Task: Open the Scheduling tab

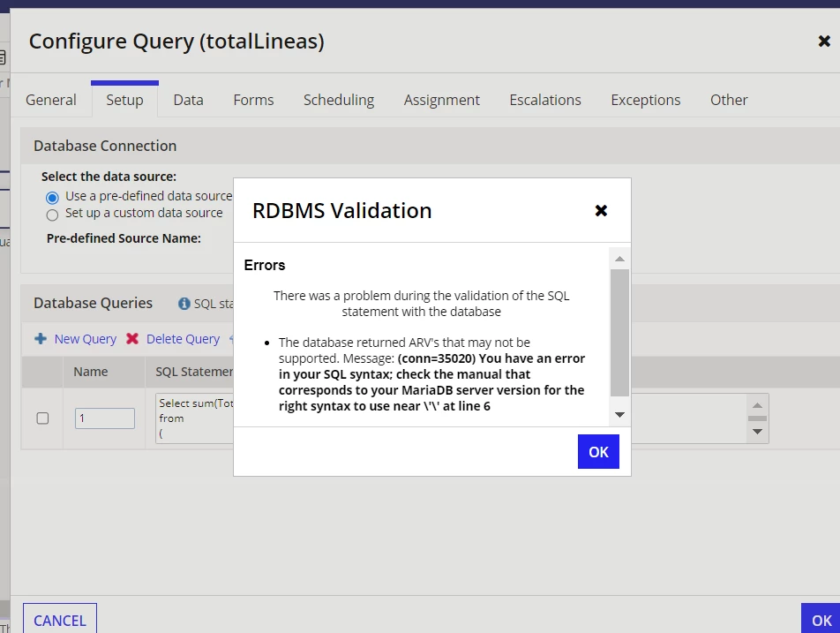Action: [x=339, y=100]
